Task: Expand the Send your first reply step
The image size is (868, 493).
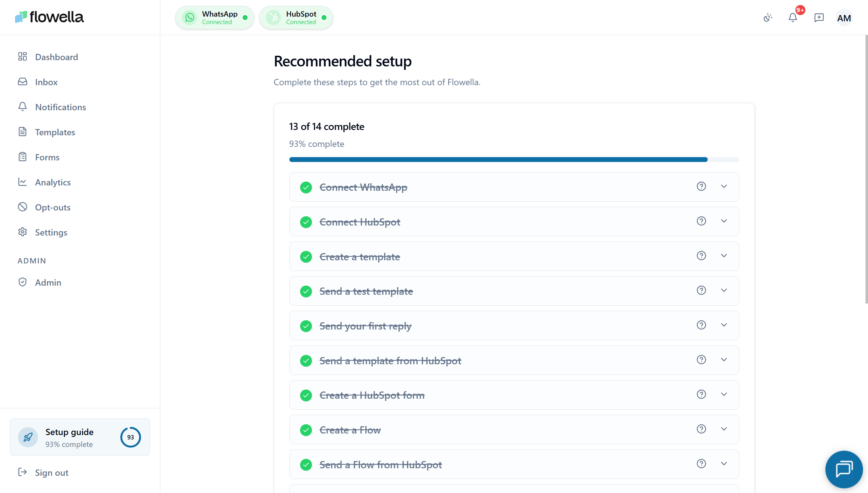Action: [x=724, y=325]
